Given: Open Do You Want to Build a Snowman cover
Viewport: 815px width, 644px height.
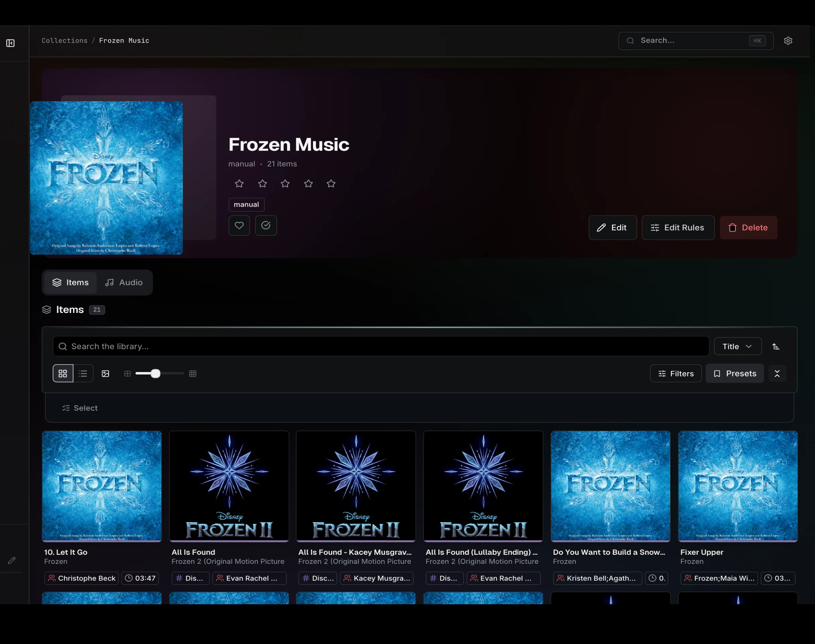Looking at the screenshot, I should pyautogui.click(x=611, y=486).
